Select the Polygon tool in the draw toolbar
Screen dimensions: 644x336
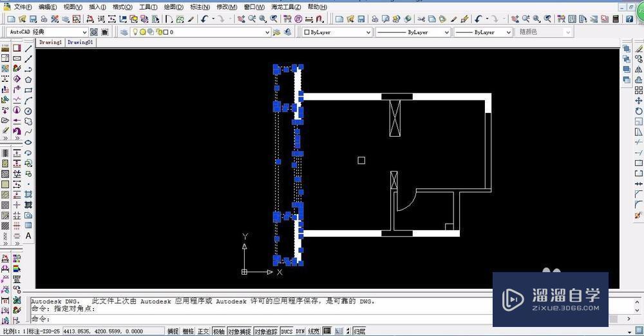pyautogui.click(x=28, y=80)
